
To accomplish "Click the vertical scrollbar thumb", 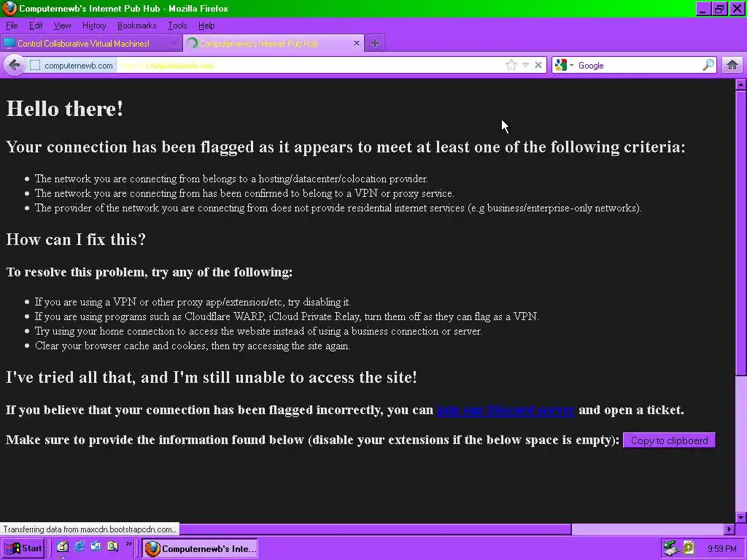I will tap(741, 233).
